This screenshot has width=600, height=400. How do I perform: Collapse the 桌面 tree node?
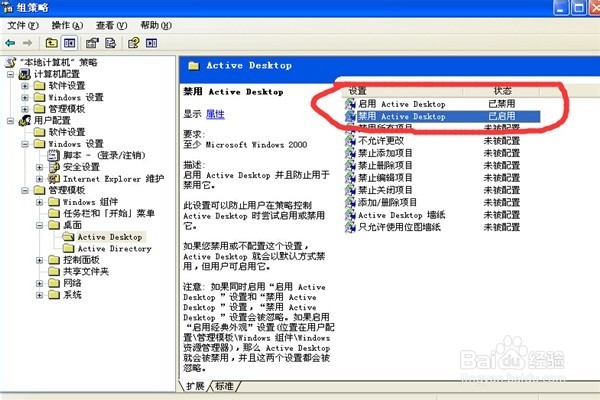(39, 225)
